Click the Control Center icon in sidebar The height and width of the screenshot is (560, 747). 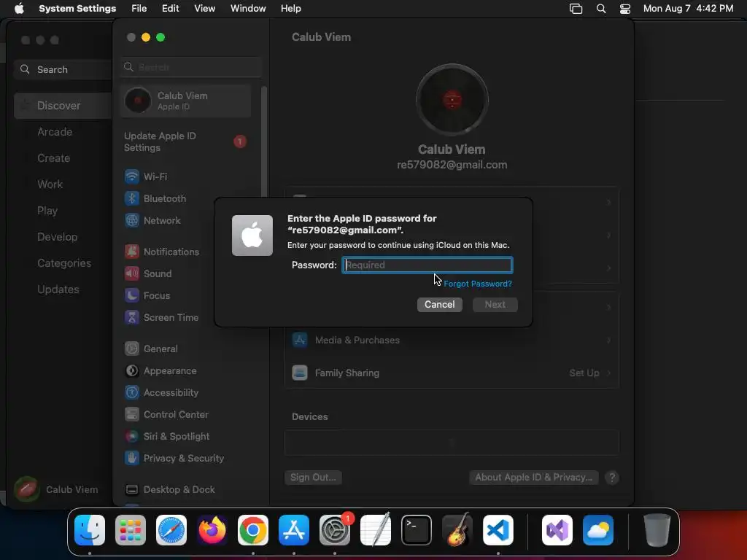(x=131, y=414)
